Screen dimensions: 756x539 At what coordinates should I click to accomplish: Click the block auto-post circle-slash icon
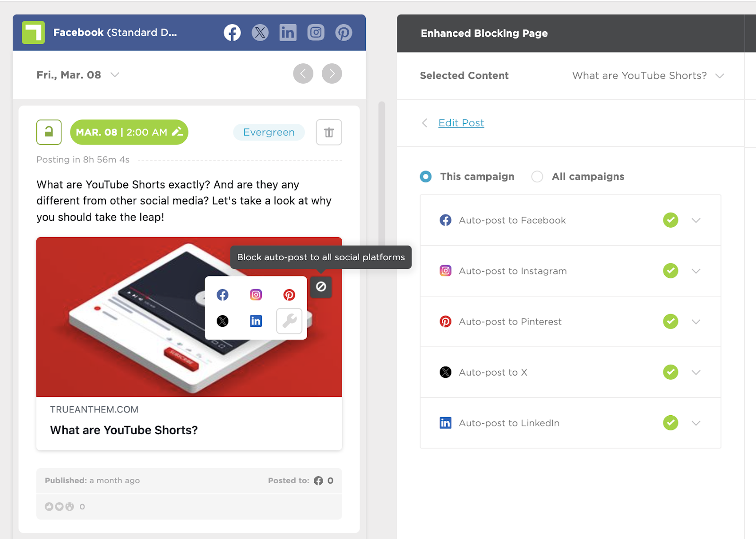click(321, 287)
